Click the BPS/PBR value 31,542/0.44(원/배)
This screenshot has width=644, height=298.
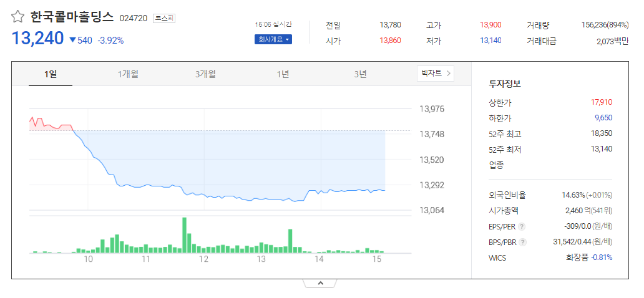coord(583,242)
